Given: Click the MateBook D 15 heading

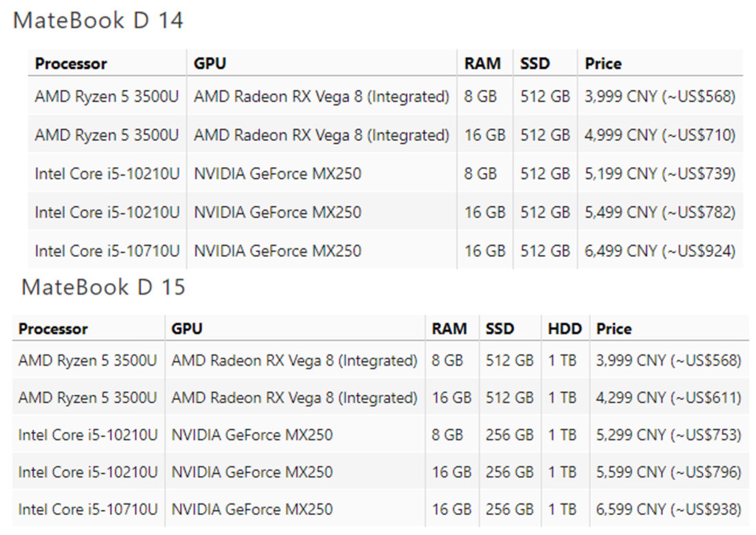Looking at the screenshot, I should click(x=103, y=287).
